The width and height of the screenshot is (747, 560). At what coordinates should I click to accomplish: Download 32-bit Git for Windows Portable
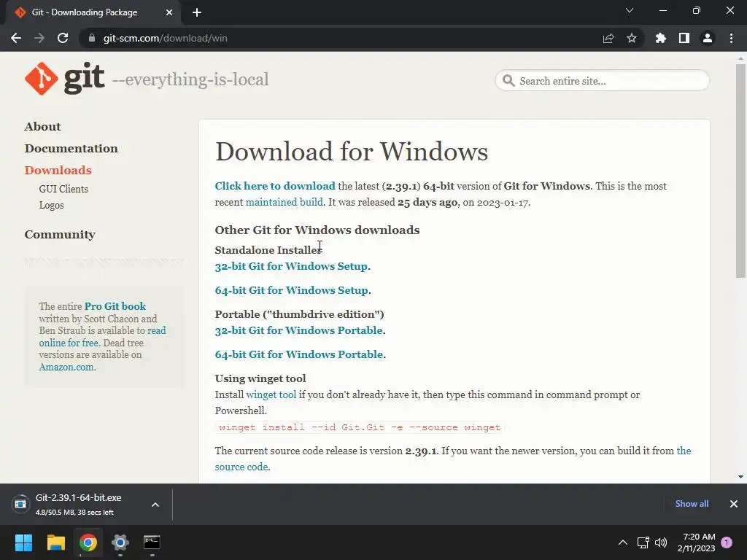coord(298,330)
